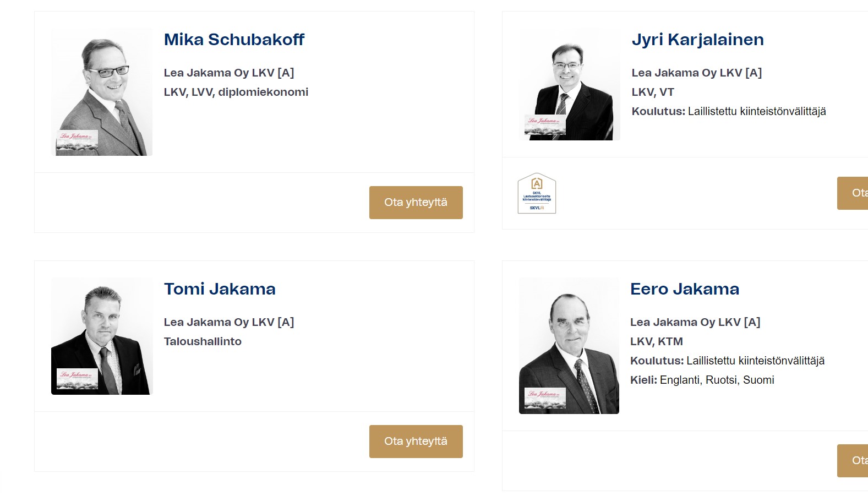Click the contact button in Eero Jakama's card
Screen dimensions: 868x501
(x=854, y=461)
